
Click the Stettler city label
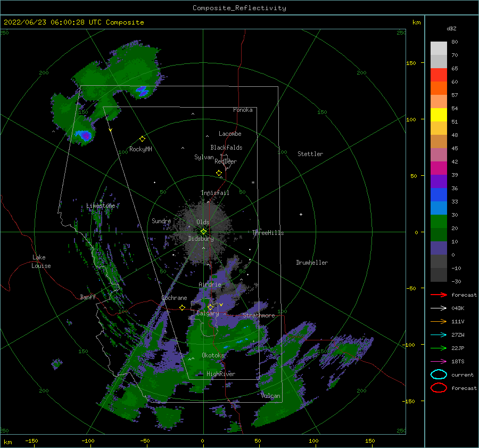click(x=310, y=154)
